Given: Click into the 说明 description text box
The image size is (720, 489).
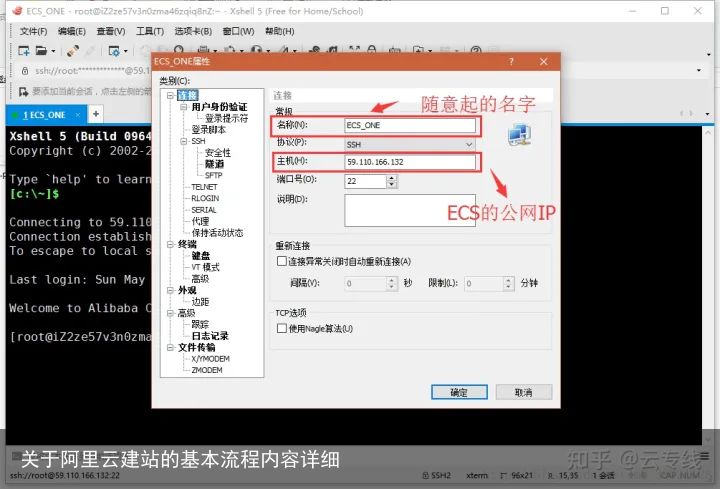Looking at the screenshot, I should coord(410,210).
